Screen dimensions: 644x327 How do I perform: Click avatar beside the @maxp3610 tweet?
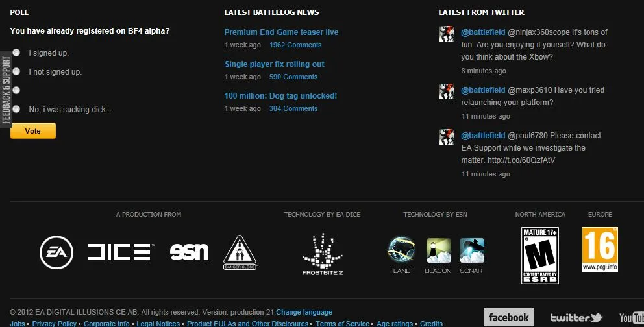[x=447, y=91]
